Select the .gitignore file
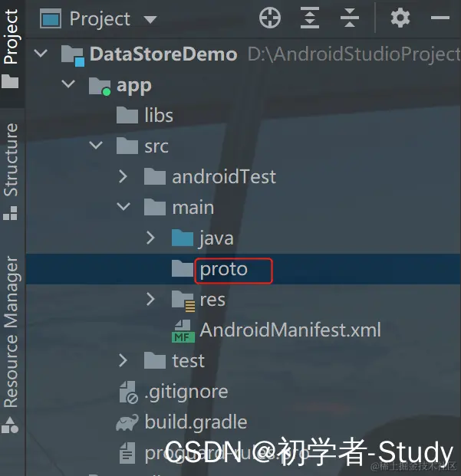Screen dimensions: 461x476 186,392
